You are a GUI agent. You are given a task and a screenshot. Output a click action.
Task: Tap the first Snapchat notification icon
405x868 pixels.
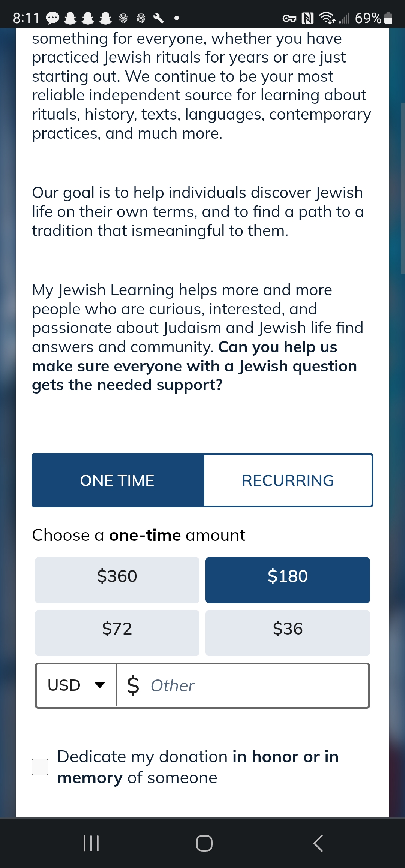70,18
